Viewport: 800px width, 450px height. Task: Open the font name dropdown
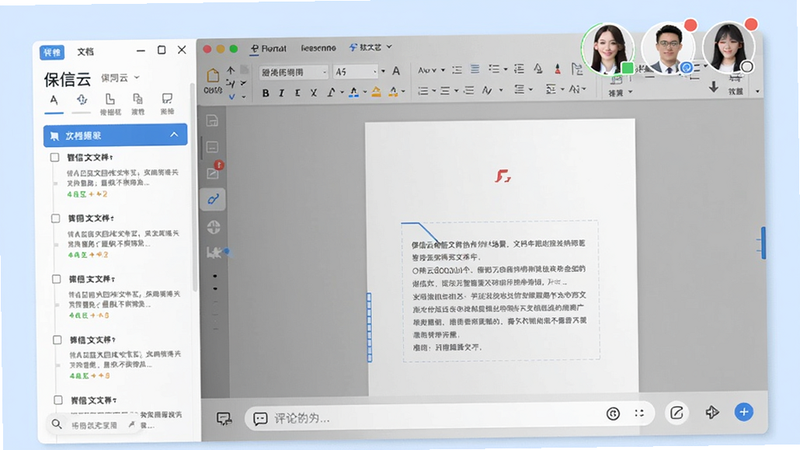tap(293, 72)
